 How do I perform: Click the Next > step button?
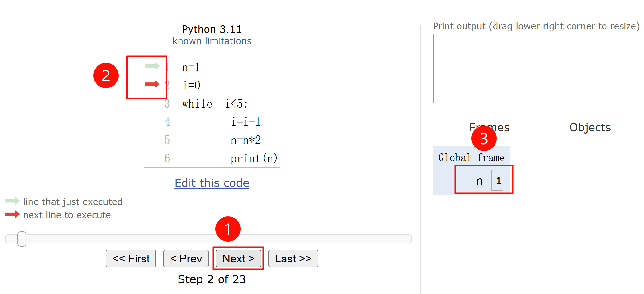(x=238, y=259)
